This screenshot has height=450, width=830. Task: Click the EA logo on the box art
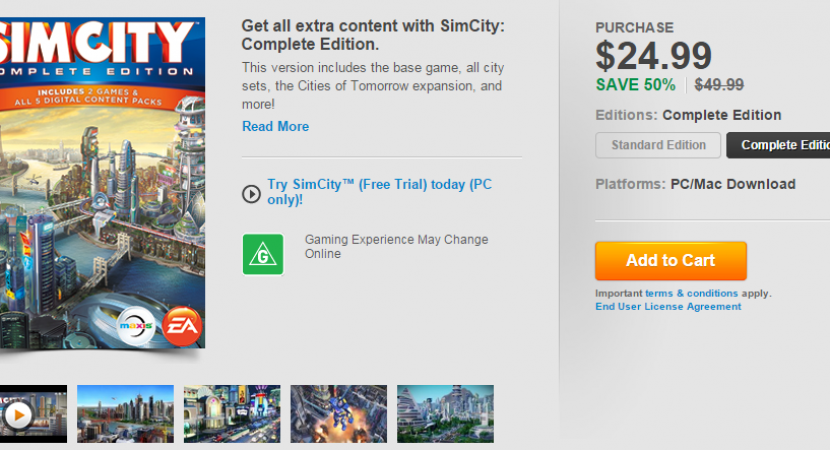click(x=183, y=325)
